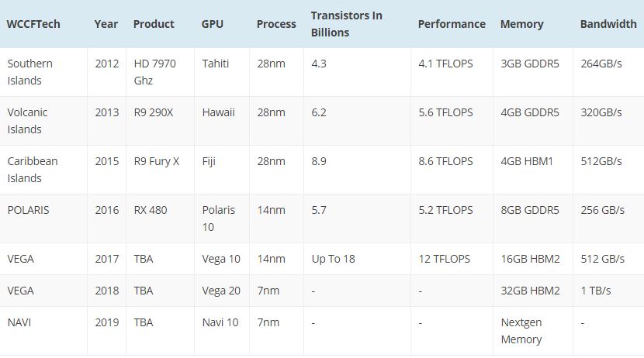Click the Hawaii GPU cell
644x358 pixels.
click(x=218, y=112)
